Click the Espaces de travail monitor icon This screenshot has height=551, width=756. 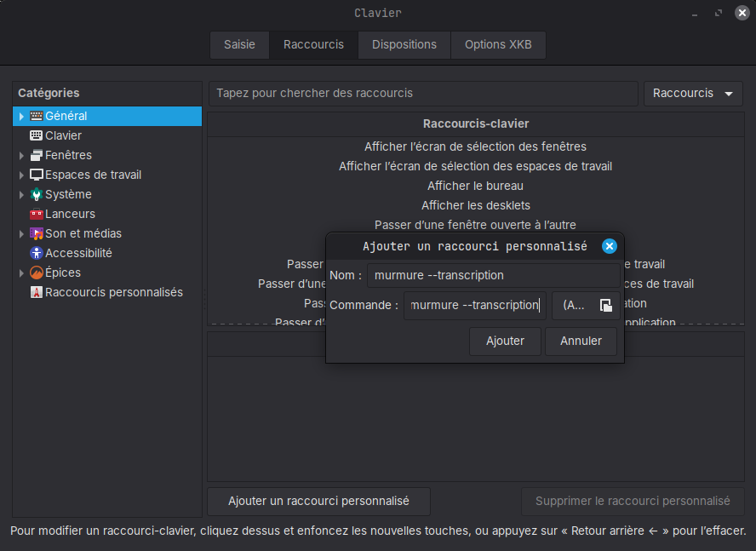click(x=36, y=175)
